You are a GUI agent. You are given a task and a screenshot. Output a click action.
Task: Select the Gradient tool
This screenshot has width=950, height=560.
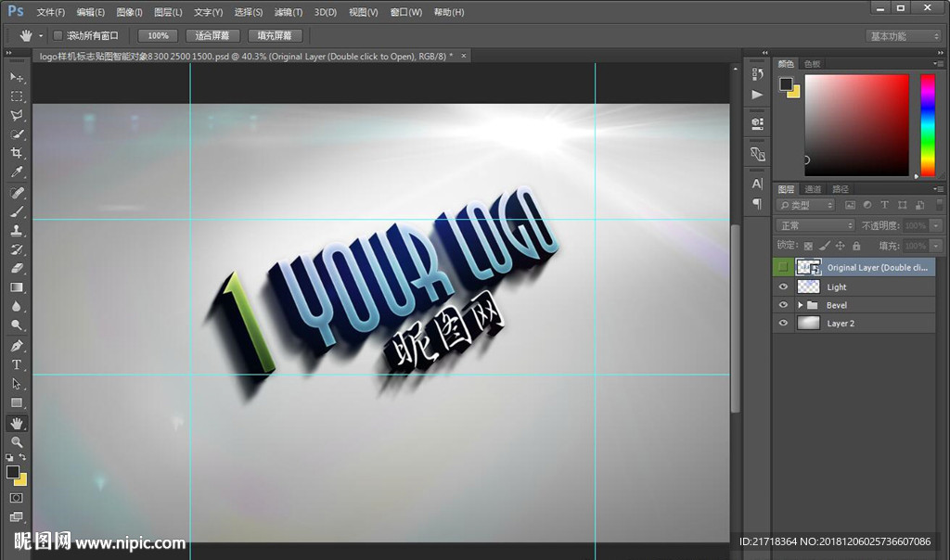click(17, 287)
